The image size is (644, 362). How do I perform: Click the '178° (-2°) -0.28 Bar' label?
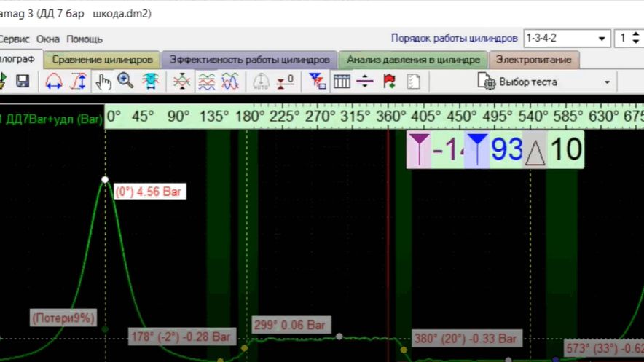pyautogui.click(x=182, y=337)
